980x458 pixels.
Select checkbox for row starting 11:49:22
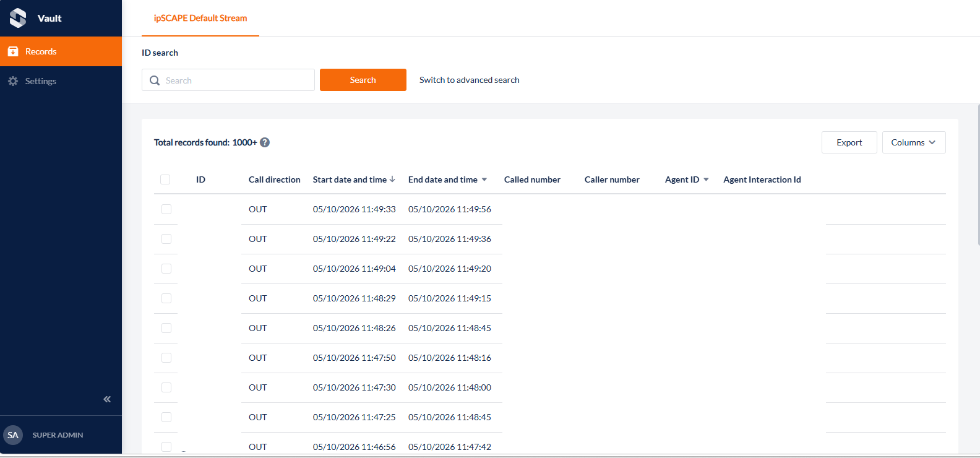[x=166, y=239]
